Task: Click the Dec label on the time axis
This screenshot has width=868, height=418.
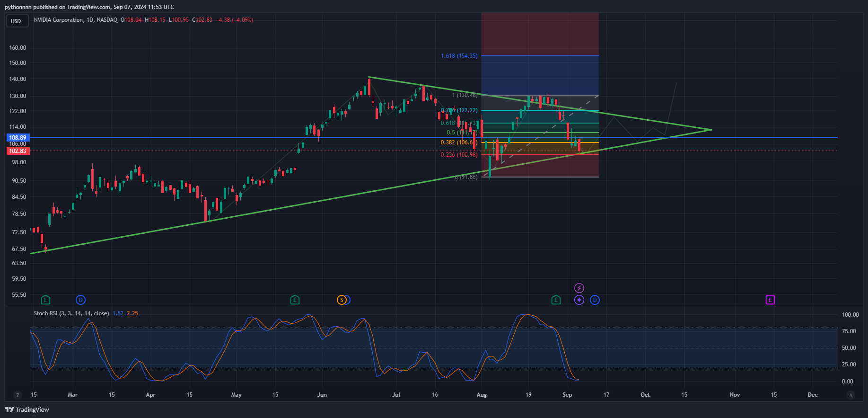Action: click(x=813, y=395)
